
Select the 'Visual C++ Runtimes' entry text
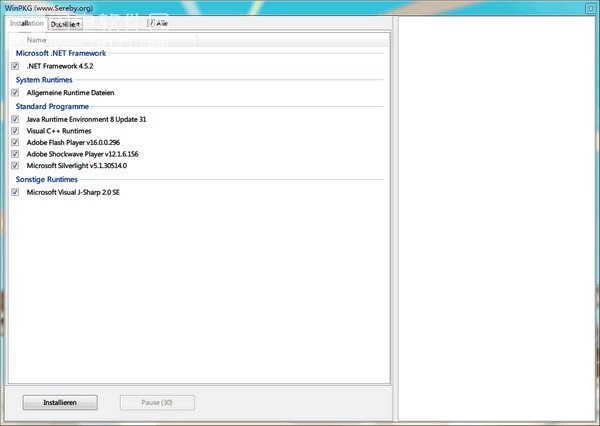[59, 131]
